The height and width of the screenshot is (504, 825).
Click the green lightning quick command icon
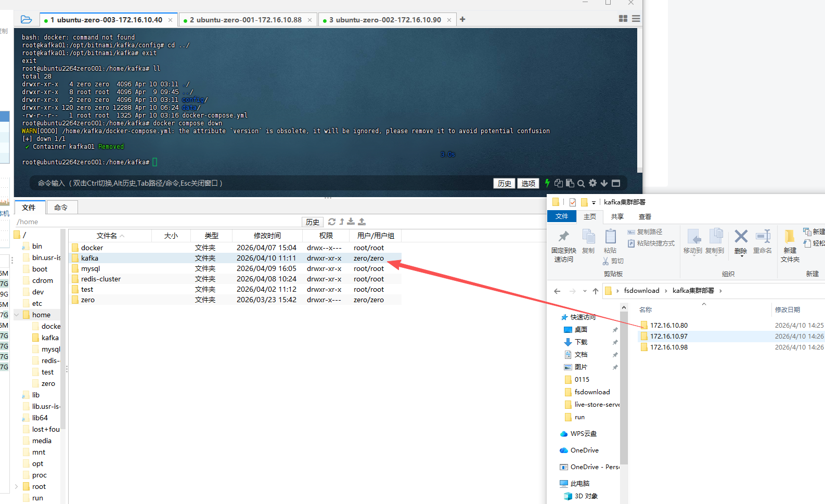[547, 183]
